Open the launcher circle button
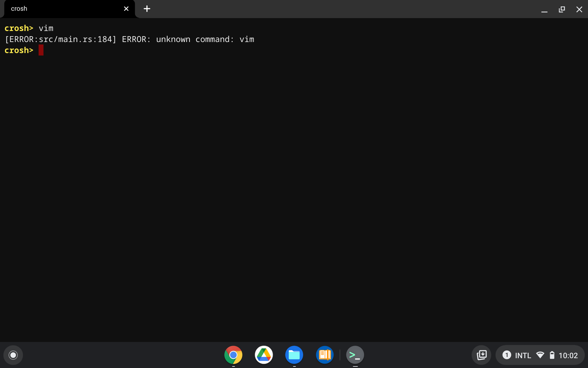The height and width of the screenshot is (368, 588). [13, 355]
